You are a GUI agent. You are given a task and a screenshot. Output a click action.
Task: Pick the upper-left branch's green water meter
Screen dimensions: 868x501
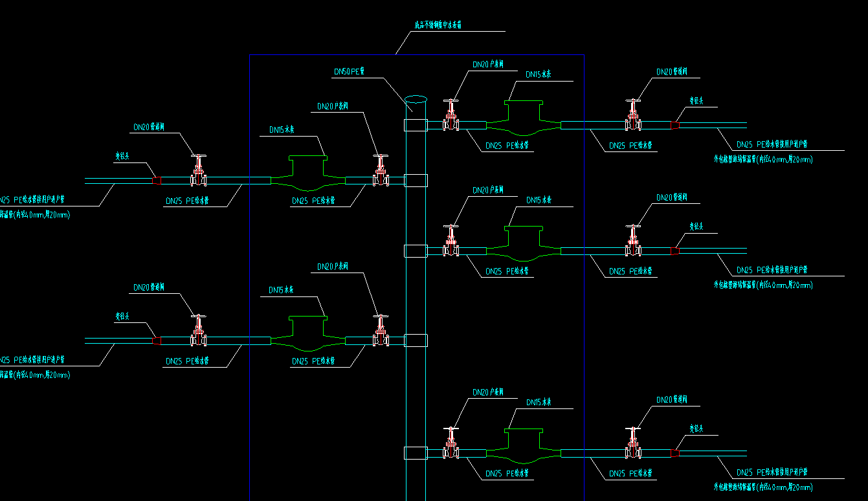click(308, 172)
